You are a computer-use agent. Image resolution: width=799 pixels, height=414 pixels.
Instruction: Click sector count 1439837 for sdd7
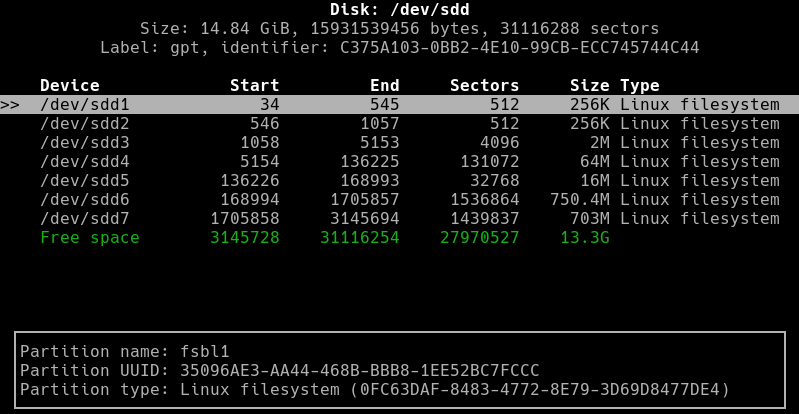click(x=485, y=219)
